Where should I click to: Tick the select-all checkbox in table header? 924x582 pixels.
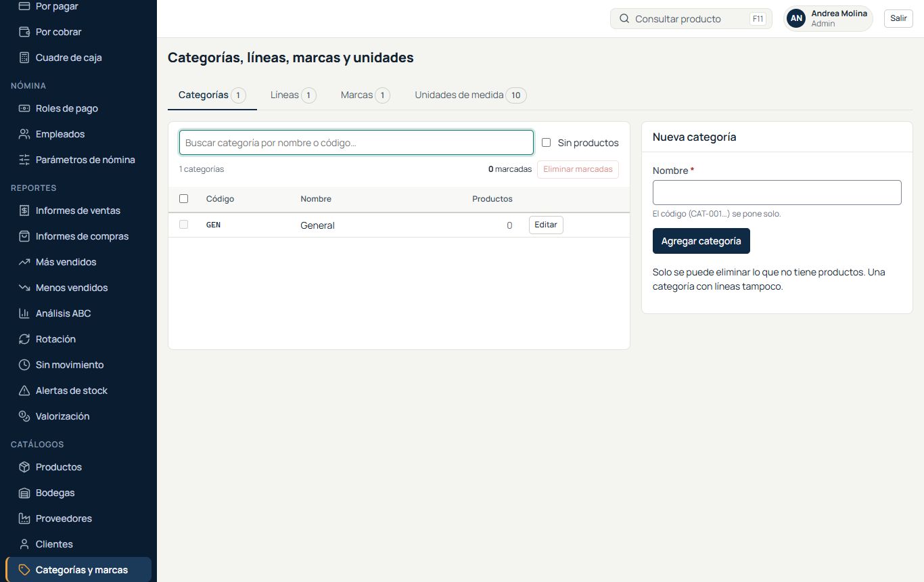(183, 199)
